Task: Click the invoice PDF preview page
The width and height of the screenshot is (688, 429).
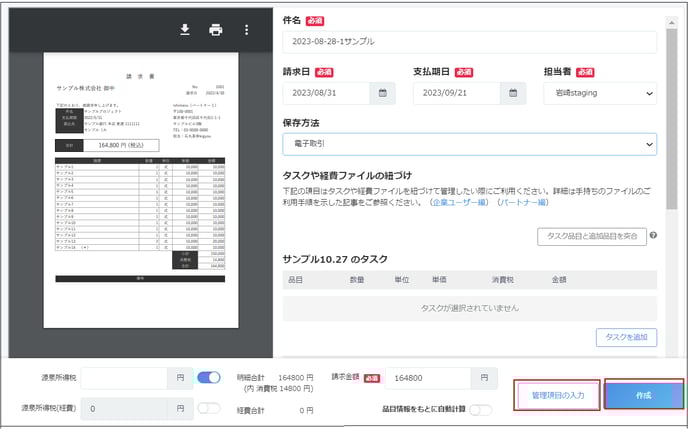Action: point(141,190)
